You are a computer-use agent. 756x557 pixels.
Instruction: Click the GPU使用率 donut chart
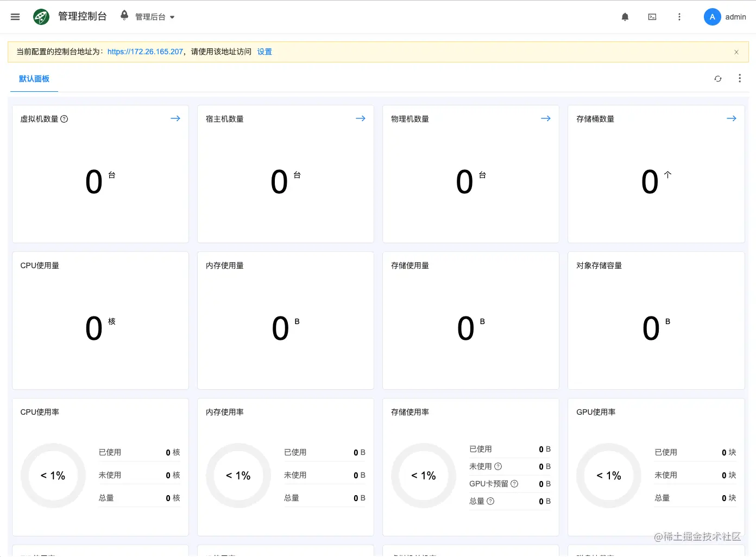click(609, 476)
